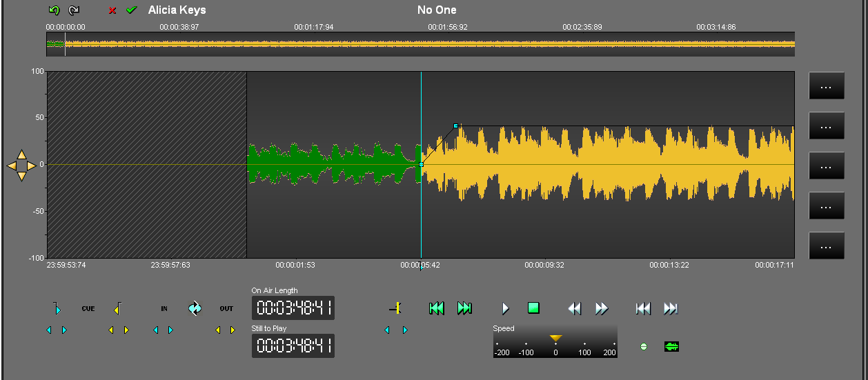Screen dimensions: 868x380
Task: Click the loop icon between IN and OUT
Action: tap(195, 308)
